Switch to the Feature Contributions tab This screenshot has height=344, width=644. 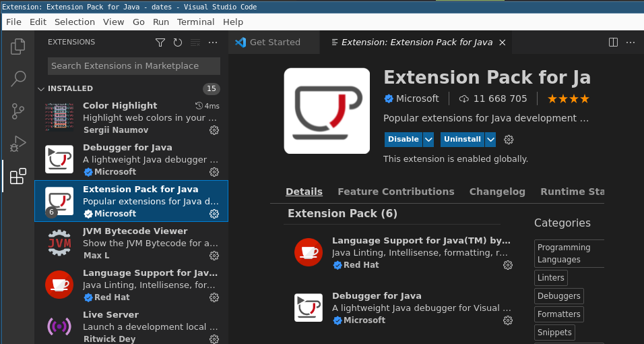[x=395, y=192]
